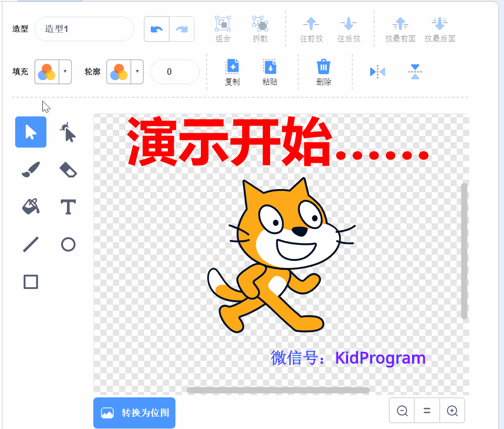Select the Fill bucket tool

click(31, 206)
